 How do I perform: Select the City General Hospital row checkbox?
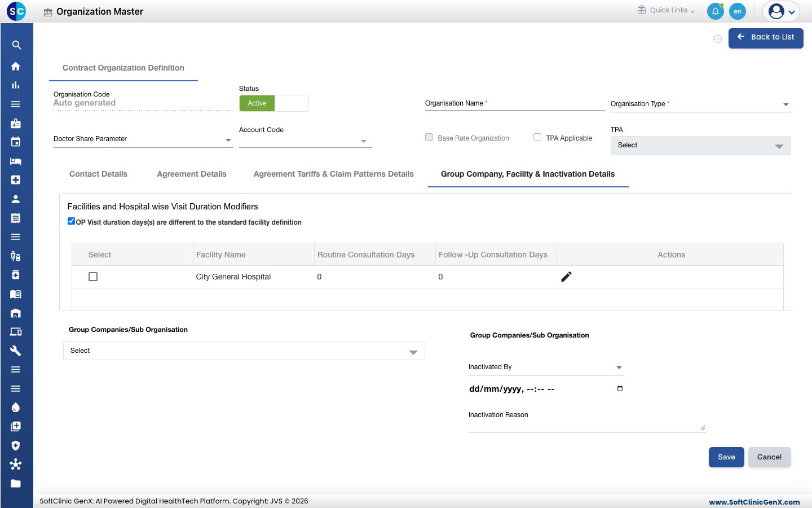93,277
